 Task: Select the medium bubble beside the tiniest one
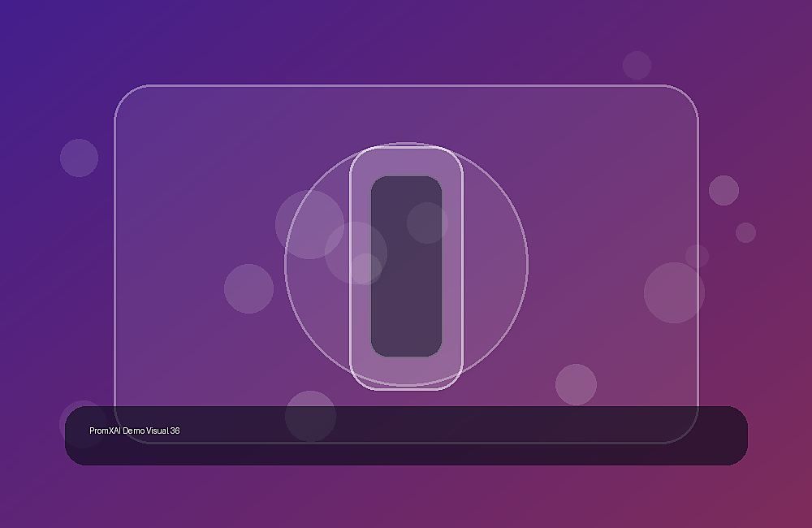click(723, 190)
